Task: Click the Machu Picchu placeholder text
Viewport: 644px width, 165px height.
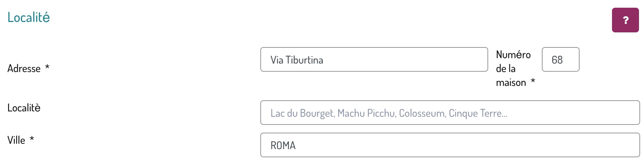Action: point(367,113)
